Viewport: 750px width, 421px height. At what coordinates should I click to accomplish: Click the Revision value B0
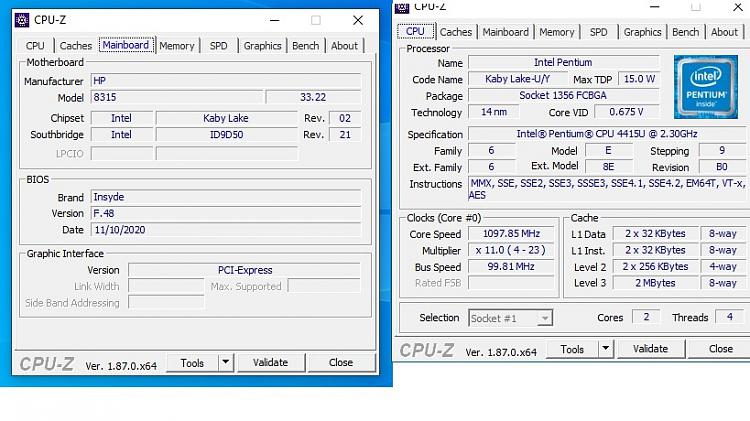(722, 167)
